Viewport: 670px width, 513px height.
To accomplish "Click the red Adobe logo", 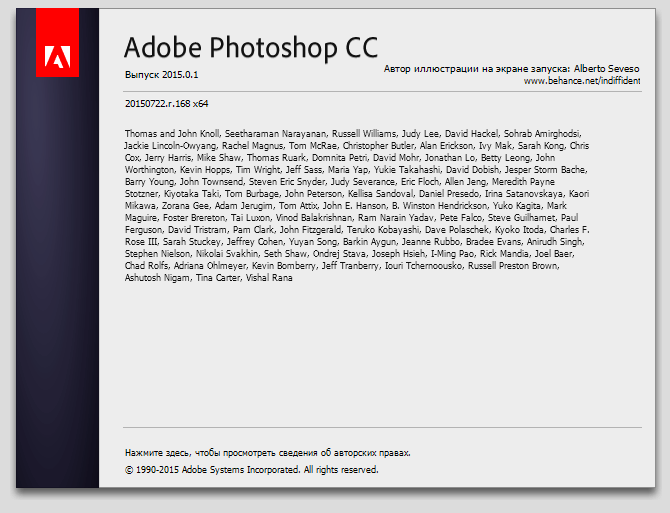I will (x=57, y=43).
